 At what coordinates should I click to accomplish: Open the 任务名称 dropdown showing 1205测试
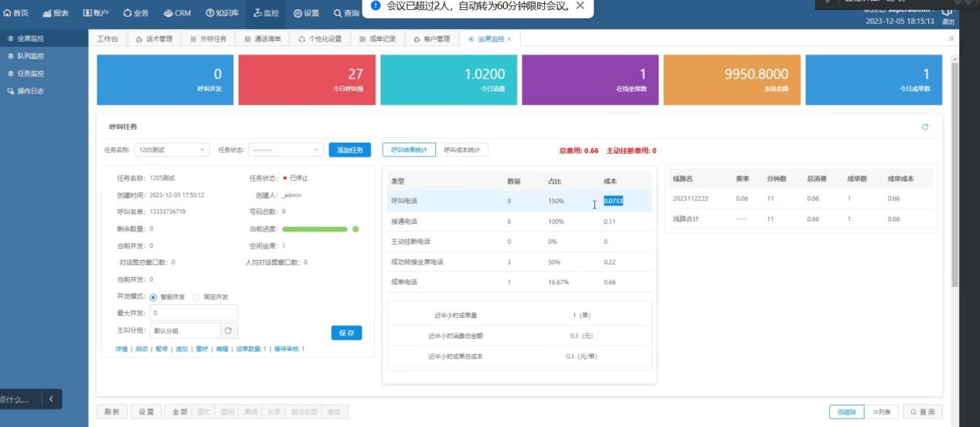pyautogui.click(x=172, y=150)
